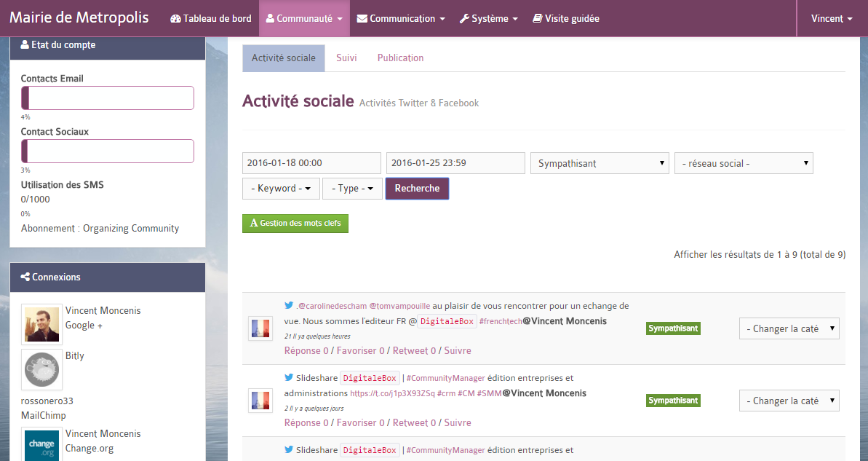
Task: Click the Bitly connection logo
Action: point(41,370)
